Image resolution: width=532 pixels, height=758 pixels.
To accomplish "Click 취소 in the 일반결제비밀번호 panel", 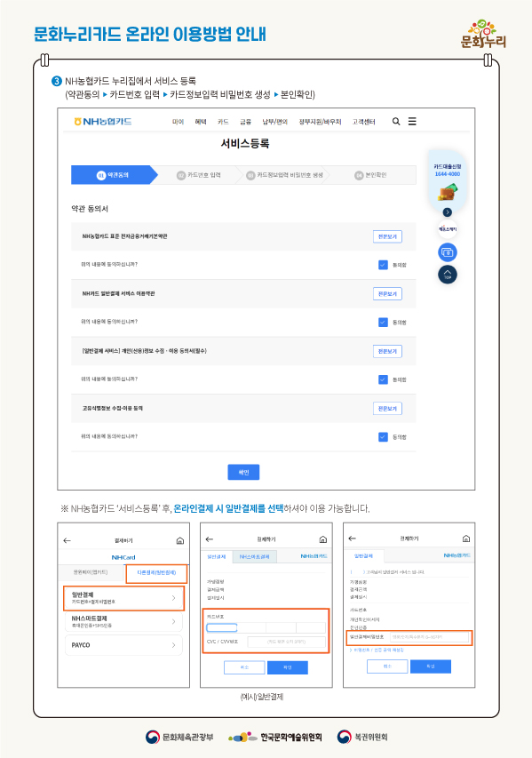I will [387, 666].
